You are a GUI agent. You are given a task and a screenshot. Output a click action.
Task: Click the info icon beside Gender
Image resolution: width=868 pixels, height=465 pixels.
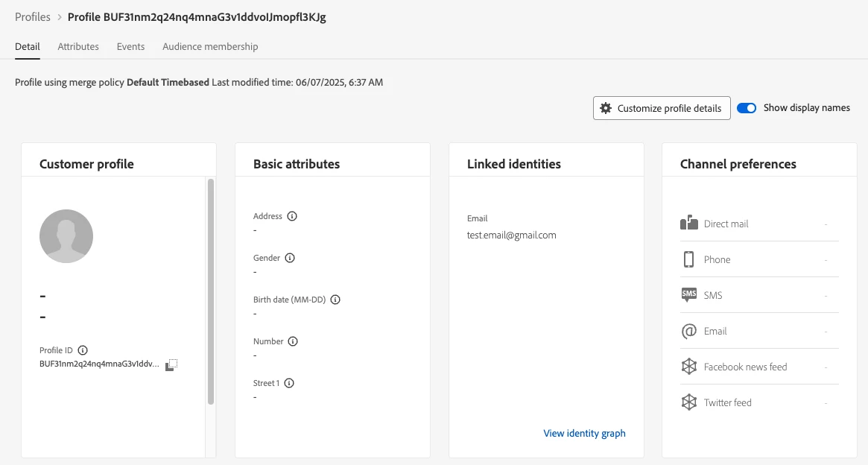(290, 258)
